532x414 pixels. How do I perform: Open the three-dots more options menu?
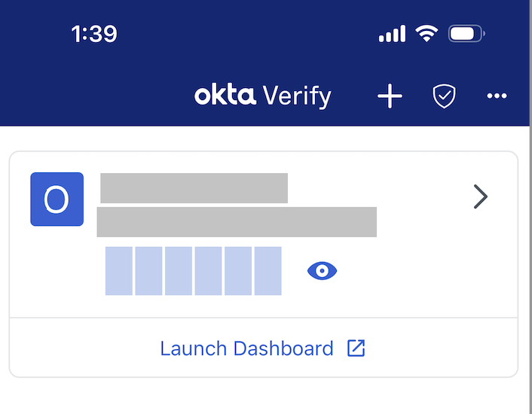pos(497,96)
